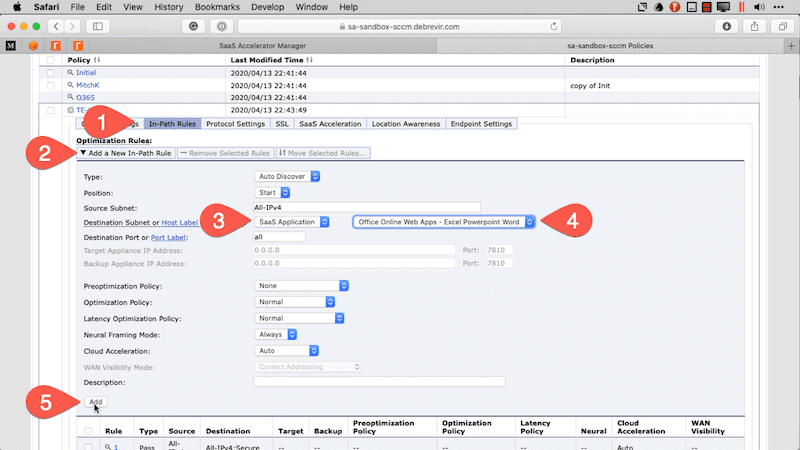
Task: Check the rule 1 row checkbox
Action: pos(88,447)
